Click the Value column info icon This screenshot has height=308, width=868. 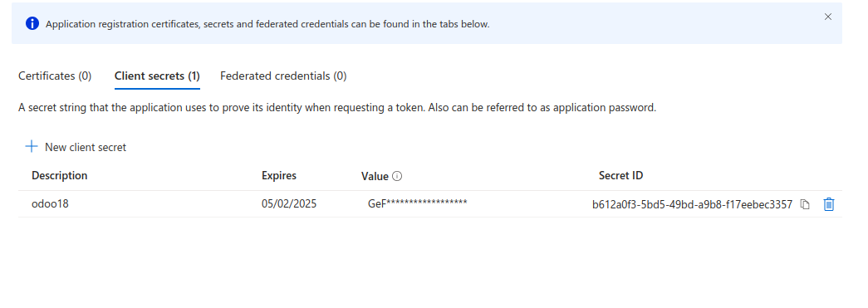[x=397, y=176]
